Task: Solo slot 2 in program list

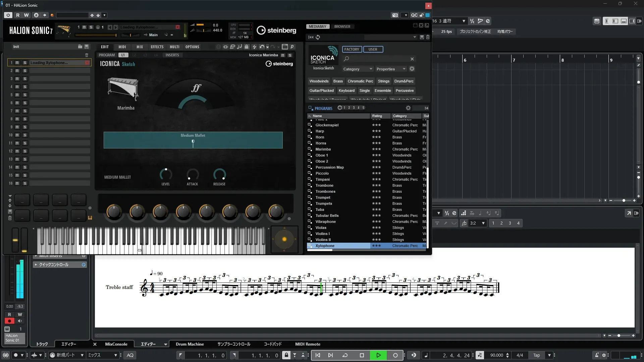Action: (25, 71)
